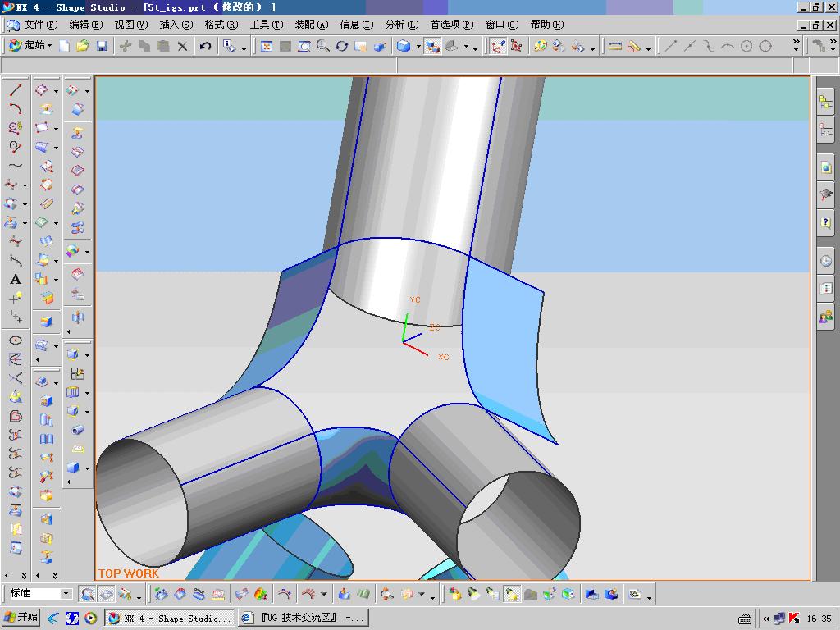Click the Delete X icon
The width and height of the screenshot is (840, 630).
coord(182,46)
